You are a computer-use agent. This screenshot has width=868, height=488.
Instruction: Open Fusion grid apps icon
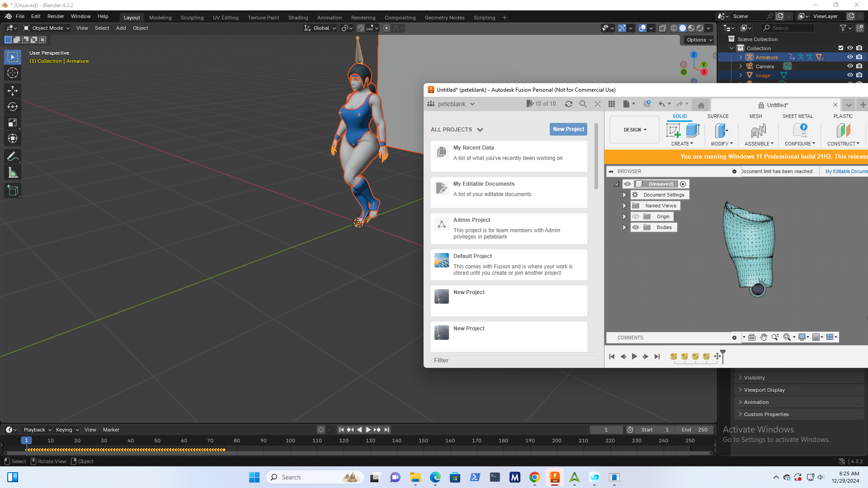click(x=612, y=104)
